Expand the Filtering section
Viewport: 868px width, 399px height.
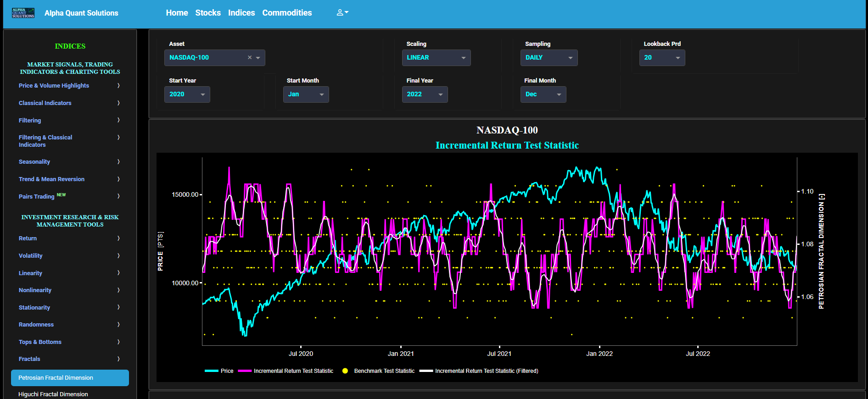click(69, 120)
